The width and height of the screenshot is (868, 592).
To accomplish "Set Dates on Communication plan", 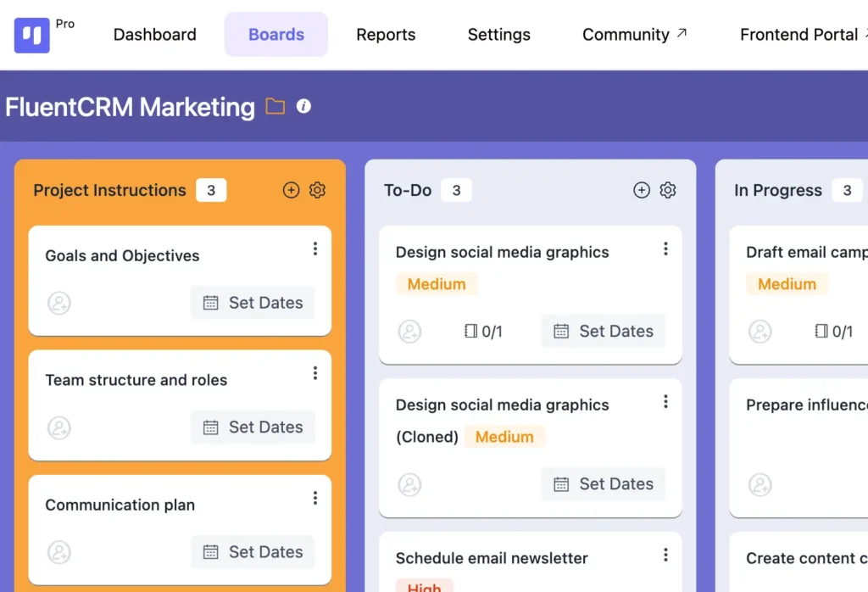I will click(253, 551).
